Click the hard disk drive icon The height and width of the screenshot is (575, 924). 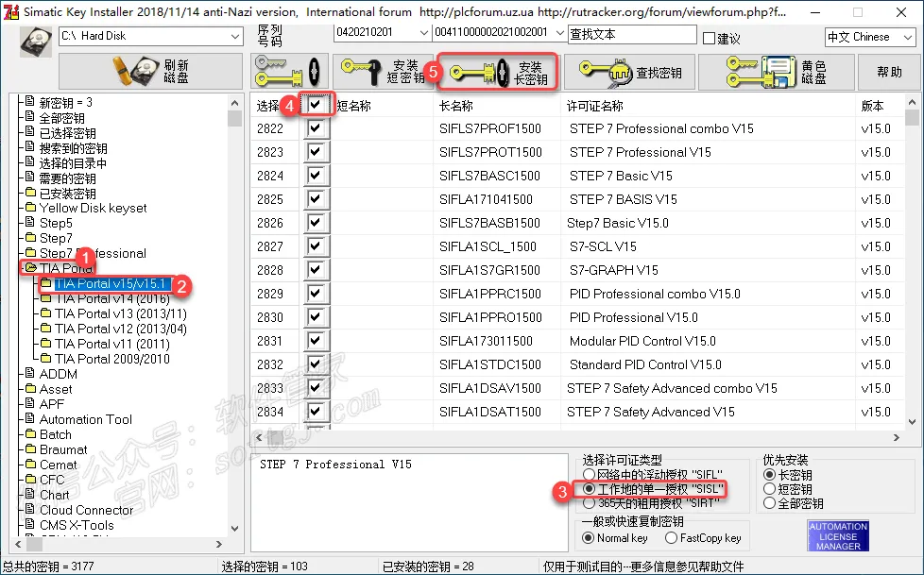pos(36,42)
